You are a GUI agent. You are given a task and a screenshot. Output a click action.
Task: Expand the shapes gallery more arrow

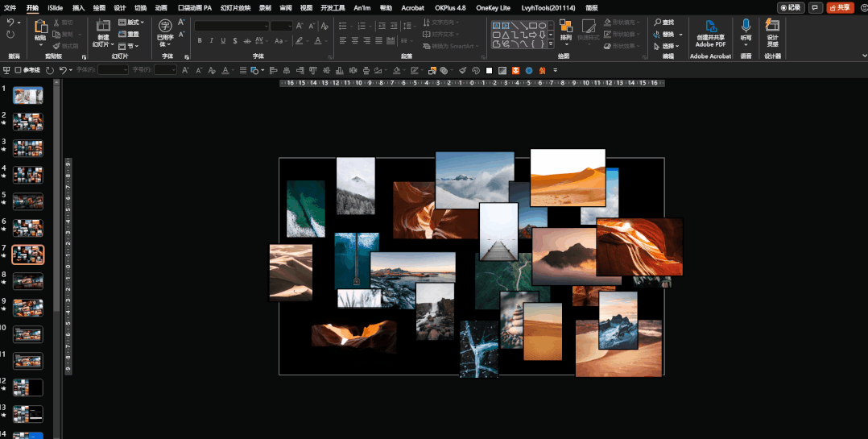tap(551, 43)
